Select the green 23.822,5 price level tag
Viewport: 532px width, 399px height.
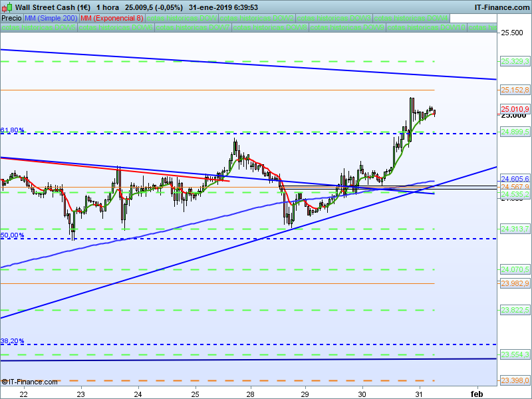515,310
